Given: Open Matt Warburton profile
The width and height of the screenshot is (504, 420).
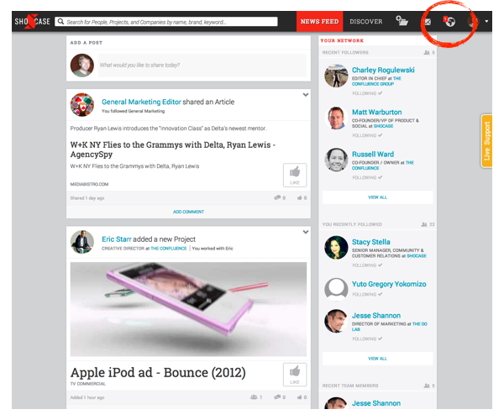Looking at the screenshot, I should coord(376,113).
